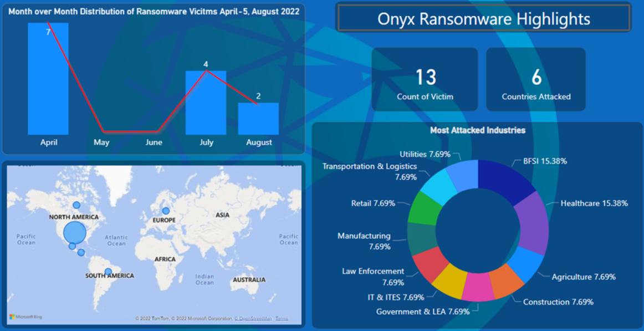
Task: Click the June axis label
Action: tap(154, 142)
